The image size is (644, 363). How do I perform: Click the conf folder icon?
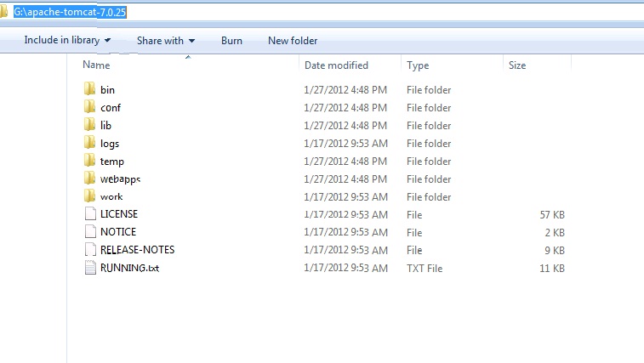tap(89, 106)
